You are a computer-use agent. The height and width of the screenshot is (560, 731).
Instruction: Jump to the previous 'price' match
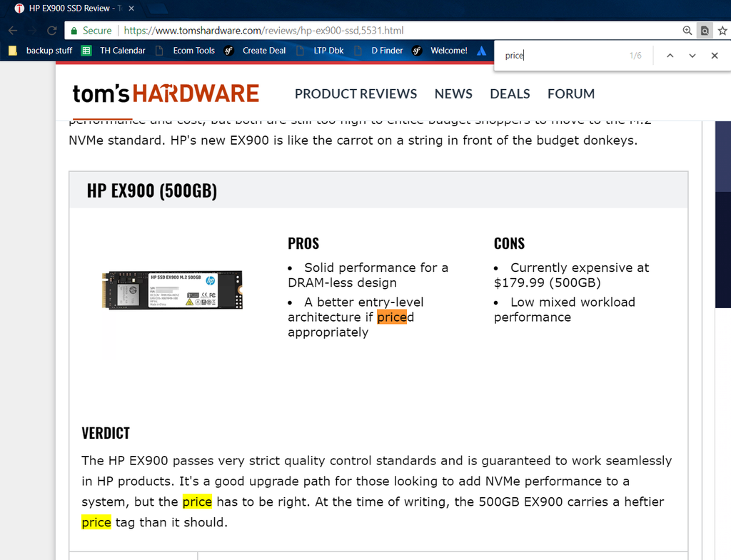pyautogui.click(x=670, y=55)
